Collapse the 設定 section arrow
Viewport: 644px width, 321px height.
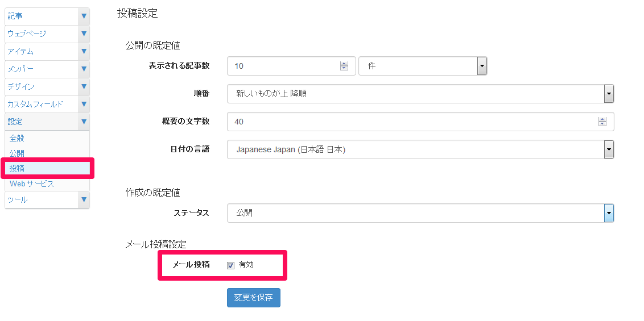tap(84, 122)
